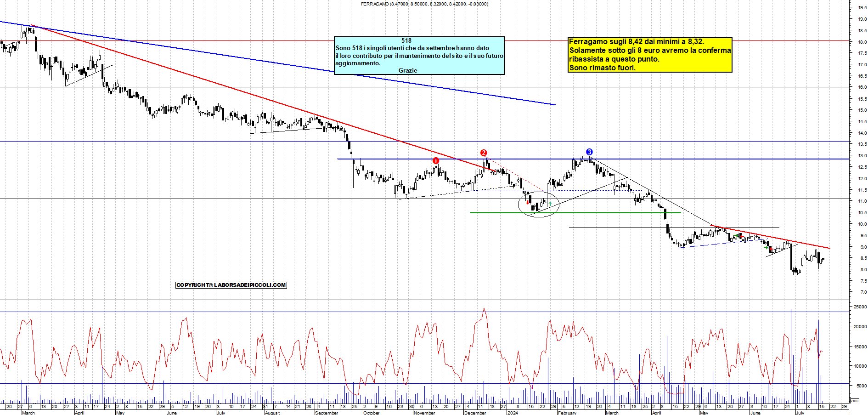Click the 2024 year label on the time axis

513,413
